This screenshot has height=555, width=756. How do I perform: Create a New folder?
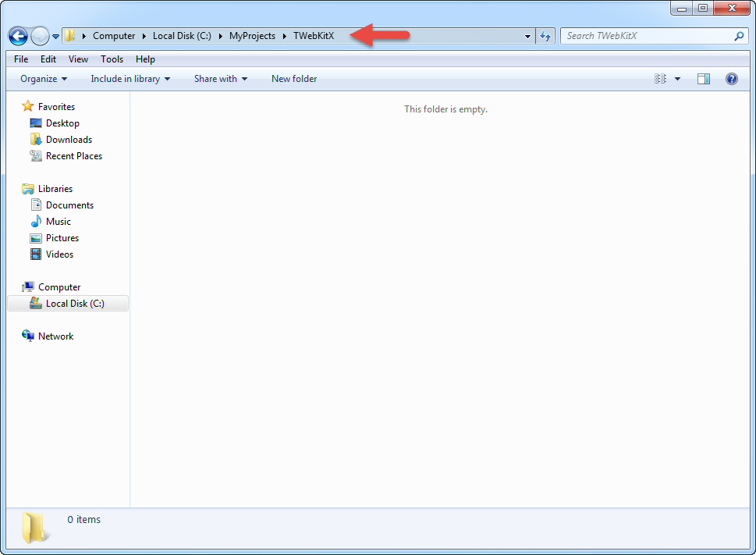tap(294, 79)
